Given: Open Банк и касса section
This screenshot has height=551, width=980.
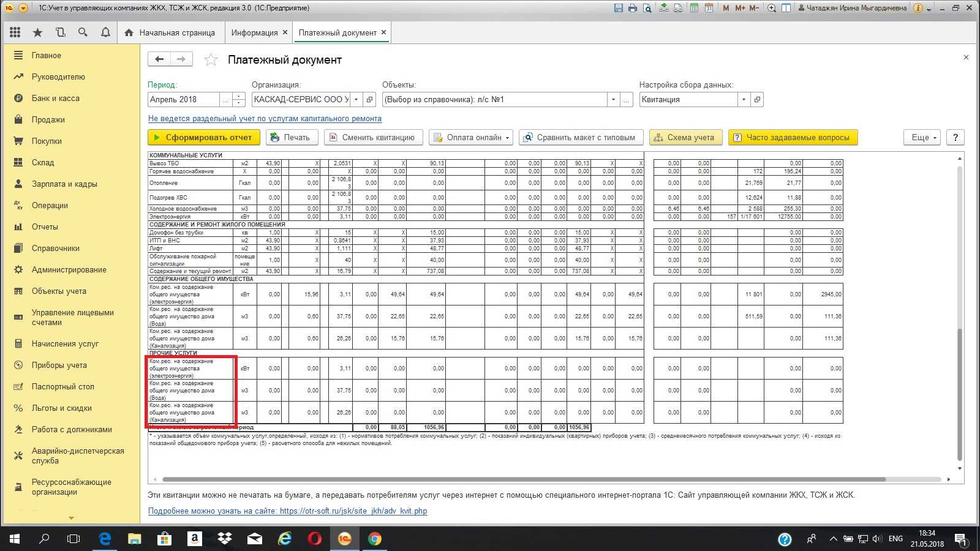Looking at the screenshot, I should click(56, 98).
